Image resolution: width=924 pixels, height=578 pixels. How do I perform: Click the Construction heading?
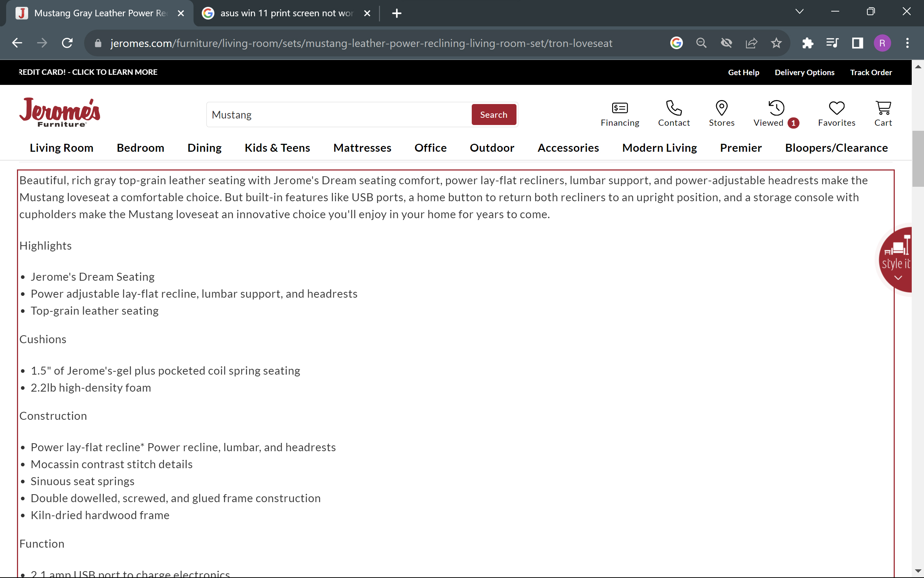[x=53, y=416]
